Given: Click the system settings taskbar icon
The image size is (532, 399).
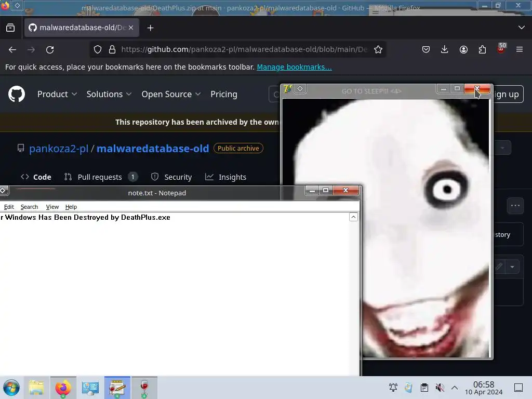Looking at the screenshot, I should (x=90, y=388).
